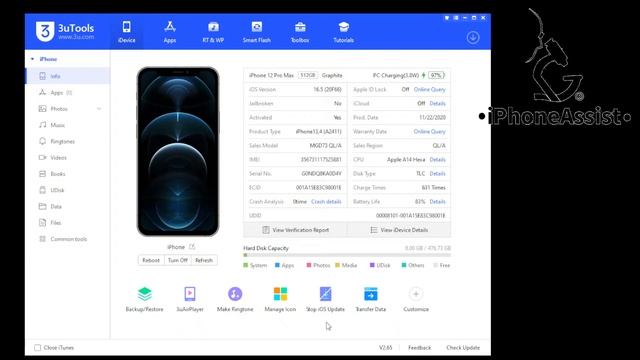Open the Tutorials tab

click(344, 32)
